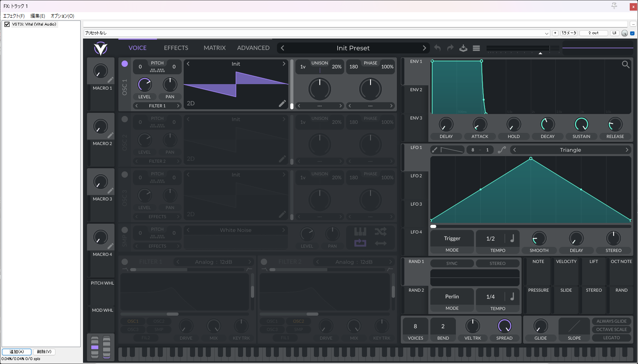Click the UI button
The image size is (638, 364).
(614, 33)
